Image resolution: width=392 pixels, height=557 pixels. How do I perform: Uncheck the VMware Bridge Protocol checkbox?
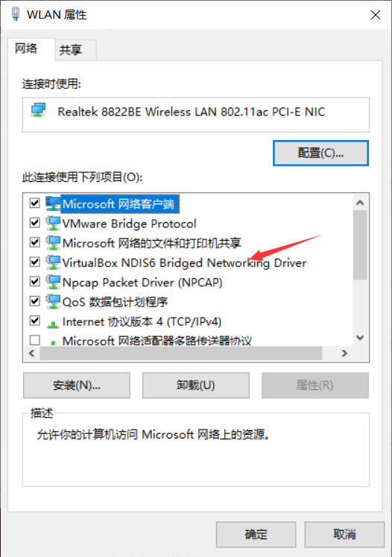(x=35, y=223)
